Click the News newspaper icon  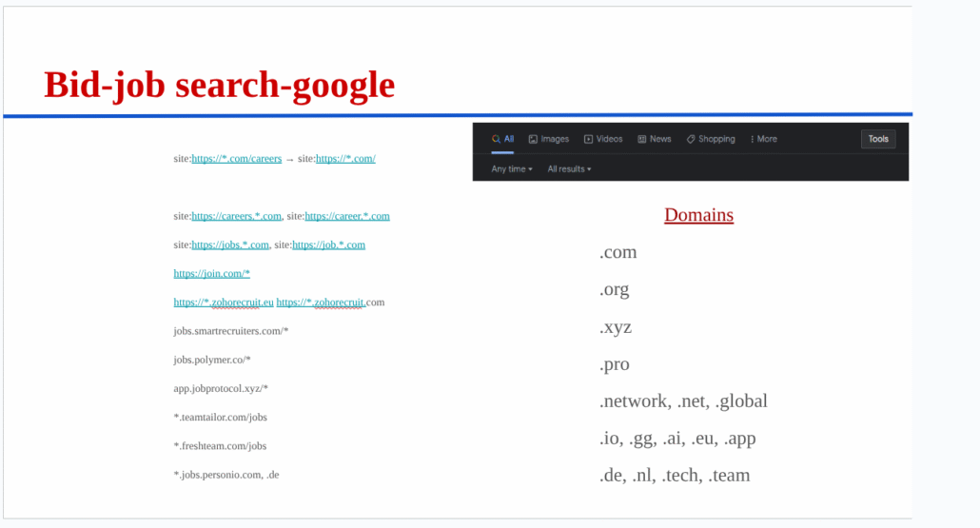click(x=642, y=139)
